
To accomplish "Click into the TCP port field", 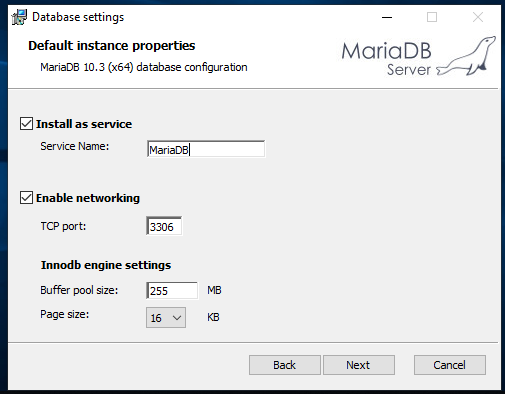I will 164,226.
